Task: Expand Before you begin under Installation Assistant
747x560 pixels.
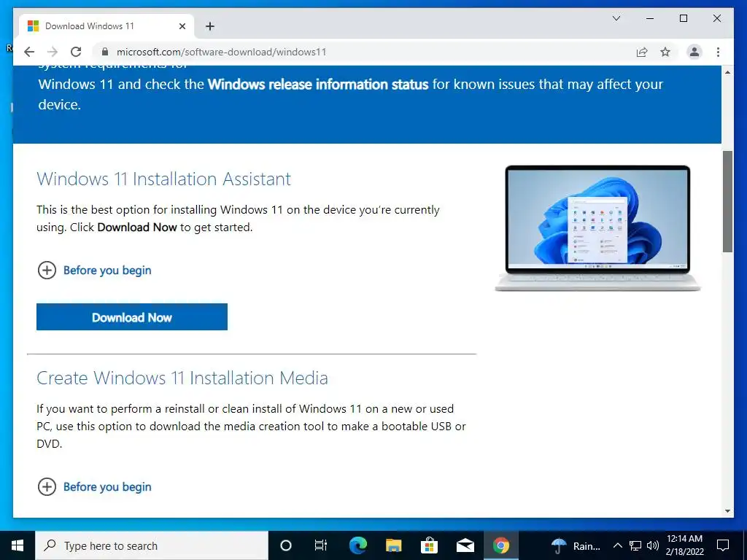Action: coord(94,271)
